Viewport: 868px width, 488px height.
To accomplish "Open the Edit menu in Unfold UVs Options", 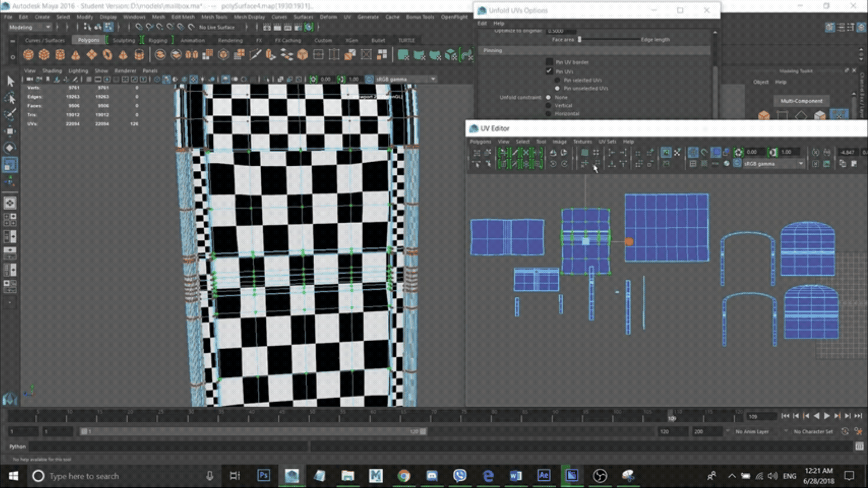I will [x=482, y=23].
